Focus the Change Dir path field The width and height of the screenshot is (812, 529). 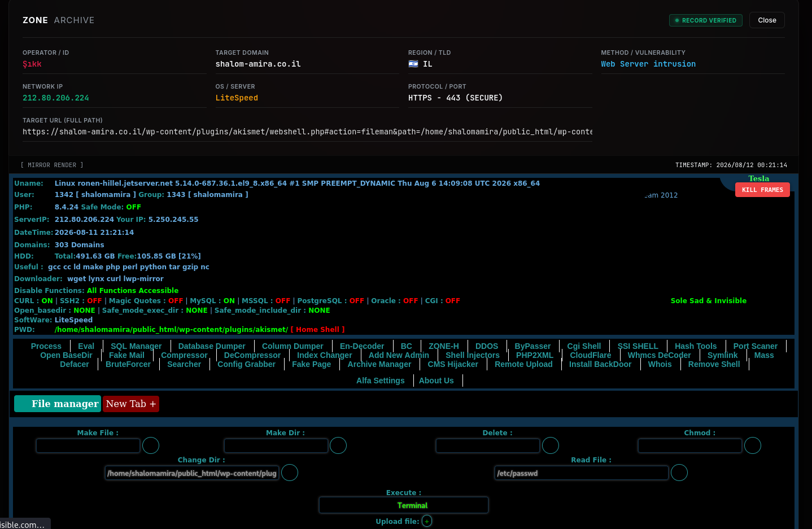pos(192,473)
